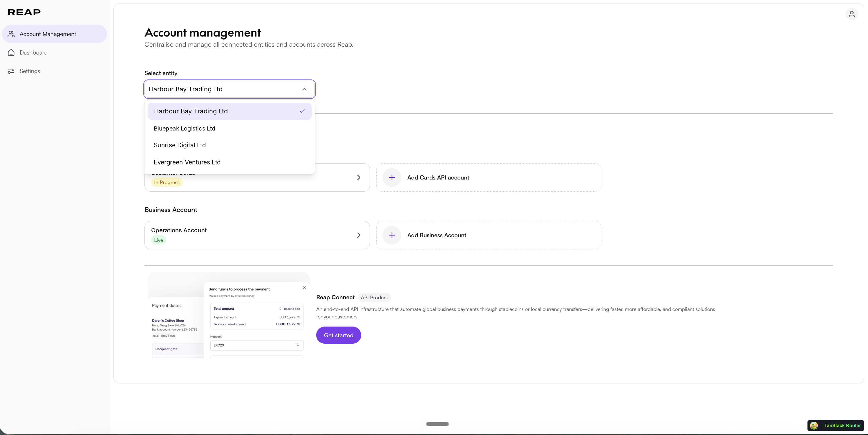Click the Payment details heading in preview
Viewport: 868px width, 435px height.
coord(167,306)
